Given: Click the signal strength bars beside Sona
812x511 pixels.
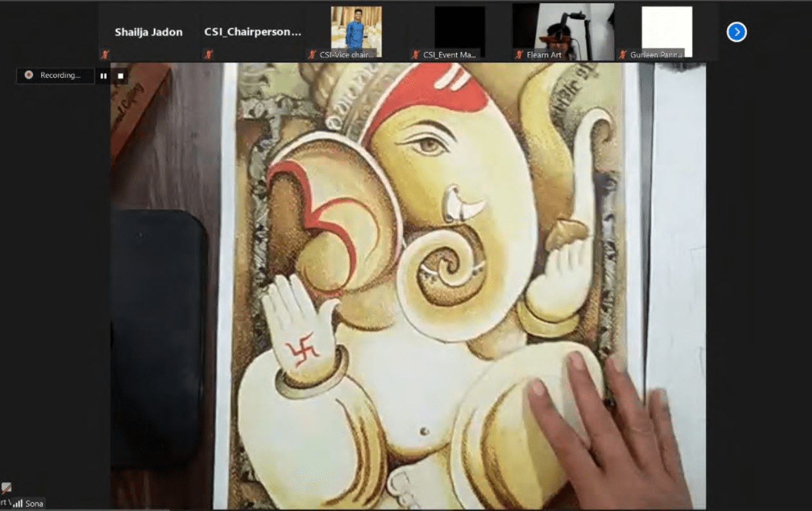Looking at the screenshot, I should click(x=18, y=503).
